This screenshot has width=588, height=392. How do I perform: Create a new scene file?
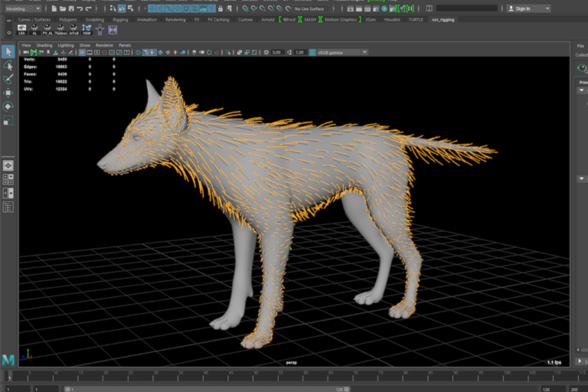pyautogui.click(x=54, y=8)
